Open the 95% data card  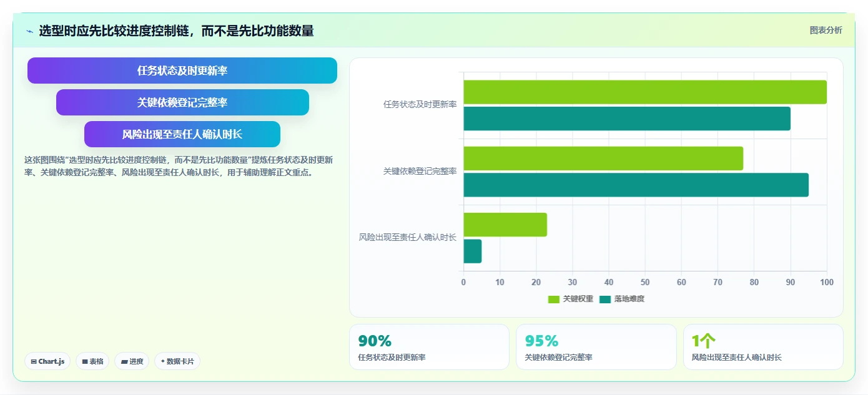click(x=596, y=347)
